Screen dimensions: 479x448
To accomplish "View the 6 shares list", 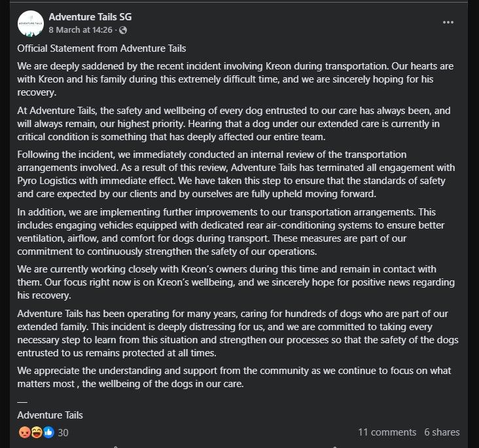I will 442,432.
